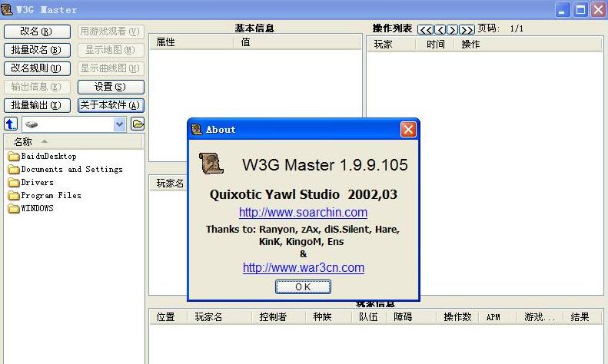
Task: Open the www.war3cn.com link
Action: (x=303, y=268)
